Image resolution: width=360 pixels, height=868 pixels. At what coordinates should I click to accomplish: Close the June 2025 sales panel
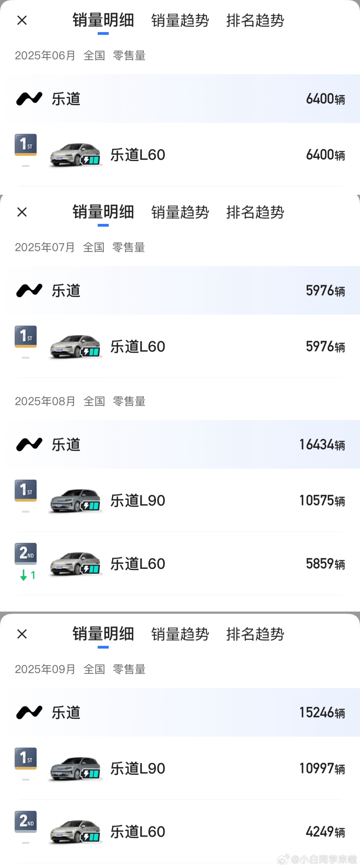pyautogui.click(x=22, y=20)
